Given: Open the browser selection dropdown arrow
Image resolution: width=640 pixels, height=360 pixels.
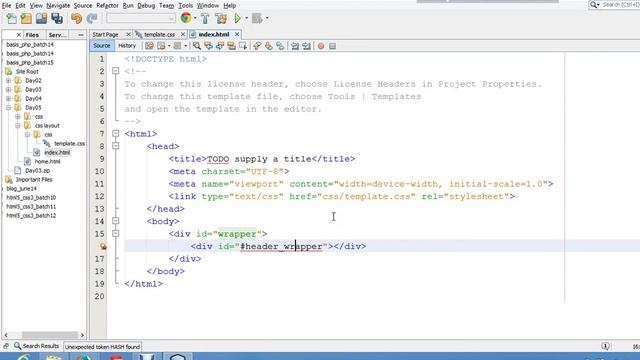Looking at the screenshot, I should (x=195, y=18).
